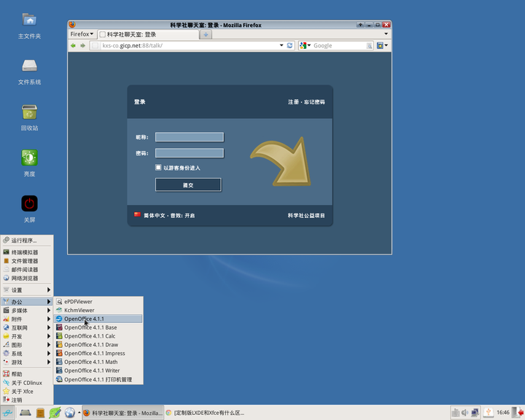The image size is (525, 420).
Task: Click the volume speaker tray icon
Action: click(x=464, y=413)
